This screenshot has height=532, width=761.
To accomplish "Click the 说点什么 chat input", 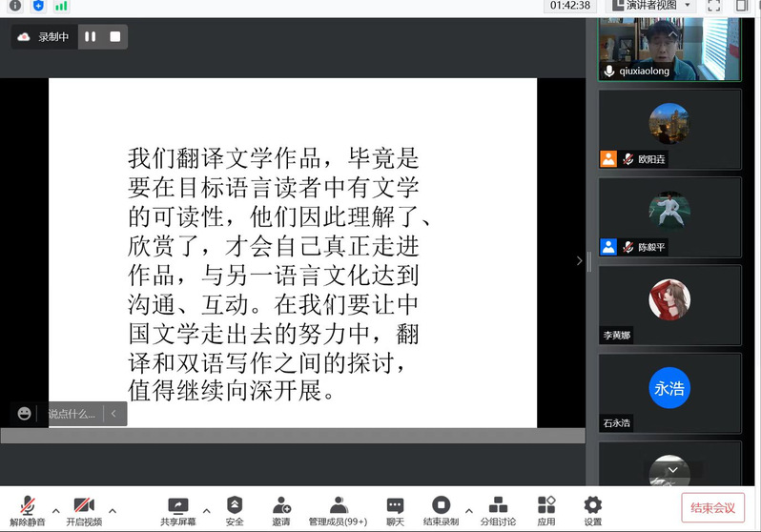I will pyautogui.click(x=72, y=414).
